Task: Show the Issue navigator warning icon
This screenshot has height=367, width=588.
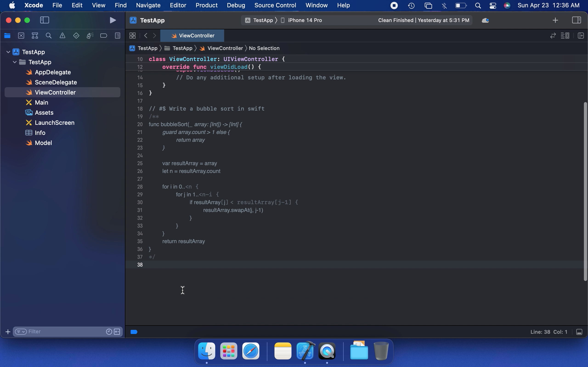Action: pyautogui.click(x=62, y=36)
